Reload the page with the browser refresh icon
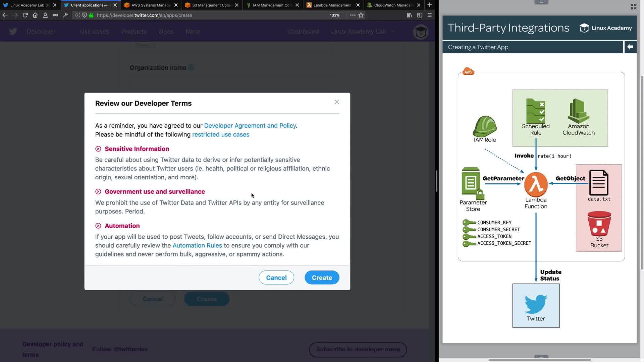The image size is (644, 362). (x=25, y=15)
